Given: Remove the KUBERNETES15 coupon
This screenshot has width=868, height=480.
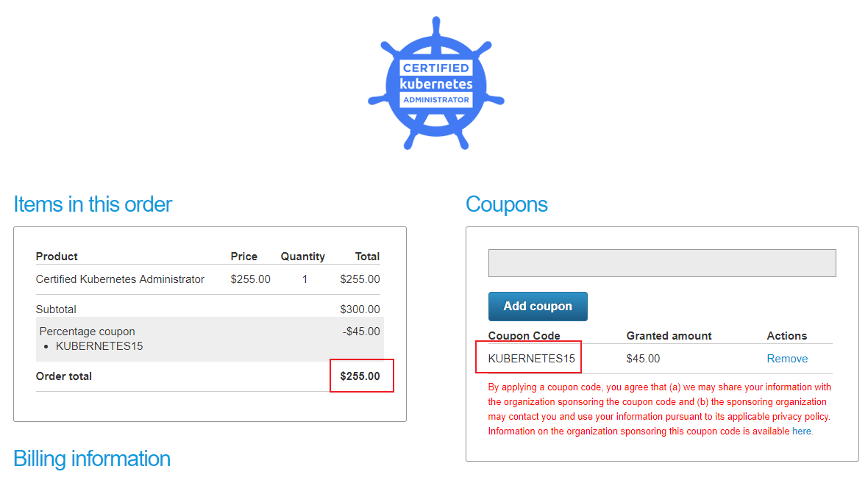Looking at the screenshot, I should (x=787, y=359).
